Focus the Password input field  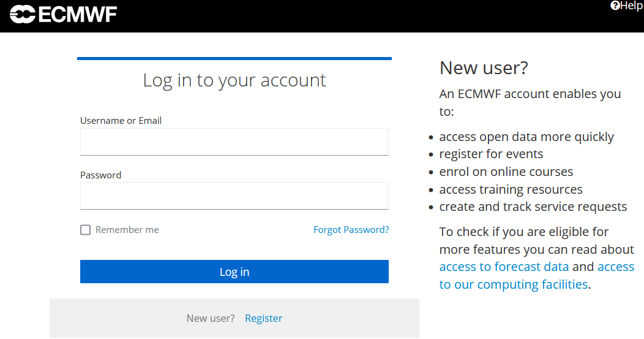point(234,196)
